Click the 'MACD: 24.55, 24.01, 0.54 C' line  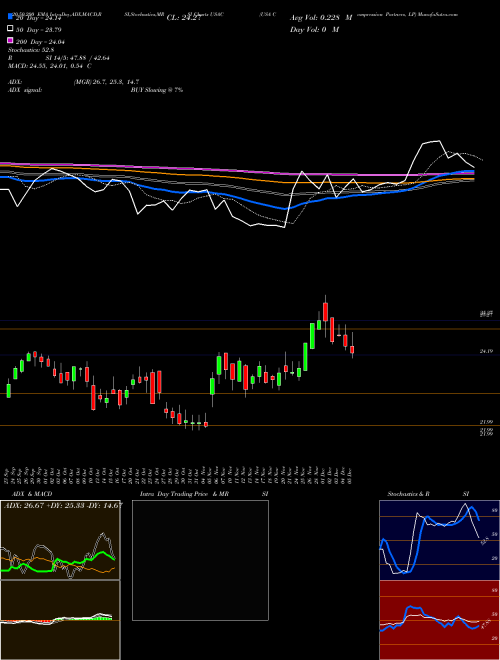[50, 66]
